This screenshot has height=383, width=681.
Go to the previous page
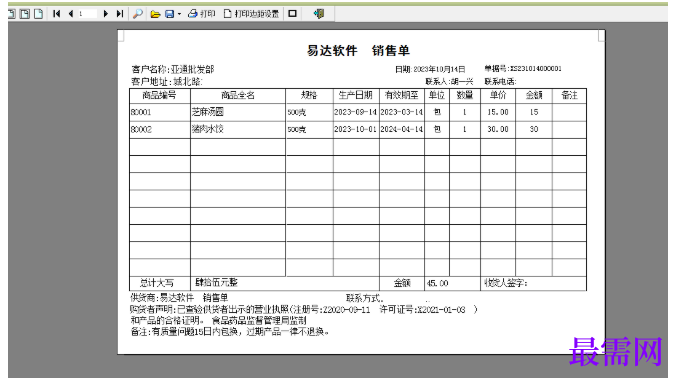[71, 14]
